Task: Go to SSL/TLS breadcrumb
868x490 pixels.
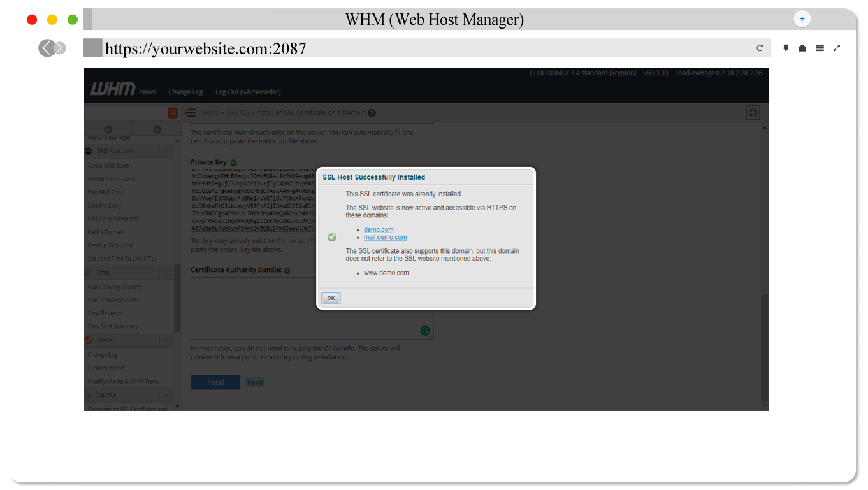Action: point(238,112)
